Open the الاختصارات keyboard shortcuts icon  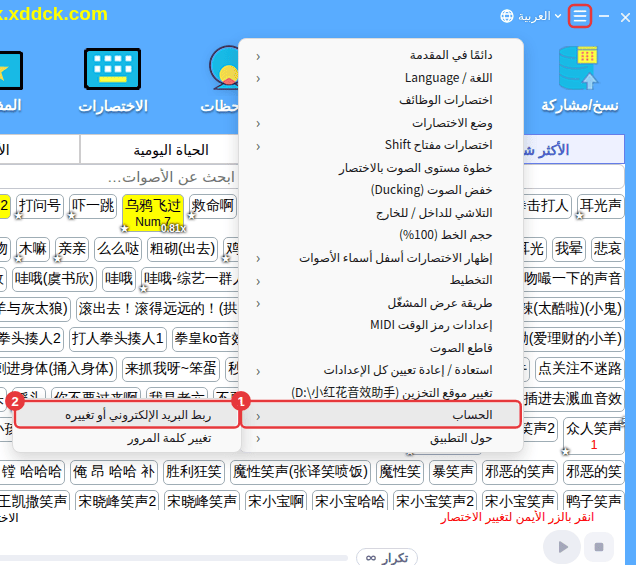[x=113, y=80]
